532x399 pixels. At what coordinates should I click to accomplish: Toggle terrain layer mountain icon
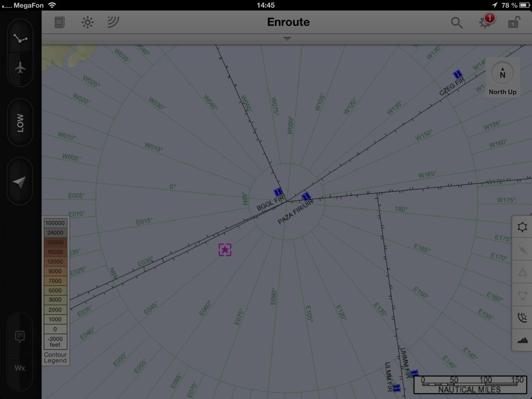pyautogui.click(x=522, y=340)
